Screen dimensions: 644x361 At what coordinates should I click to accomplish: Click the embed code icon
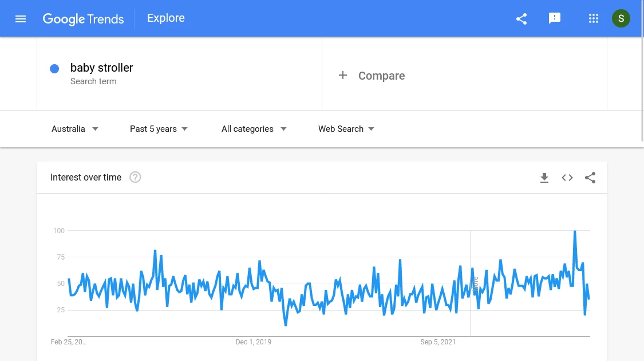(567, 178)
